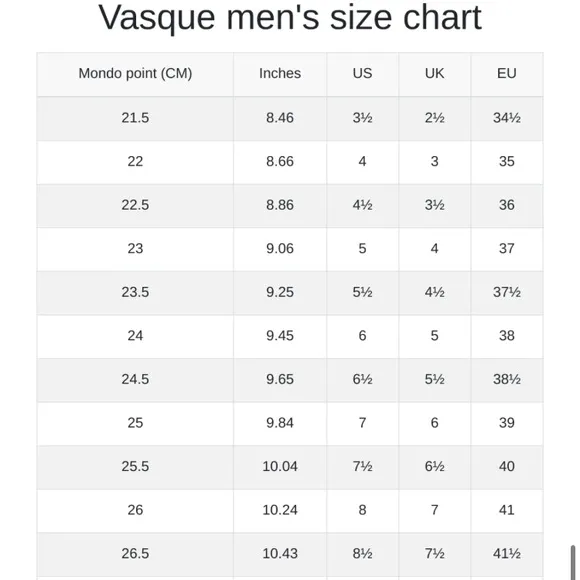
Task: Select the EU size 37½ cell
Action: click(x=506, y=292)
